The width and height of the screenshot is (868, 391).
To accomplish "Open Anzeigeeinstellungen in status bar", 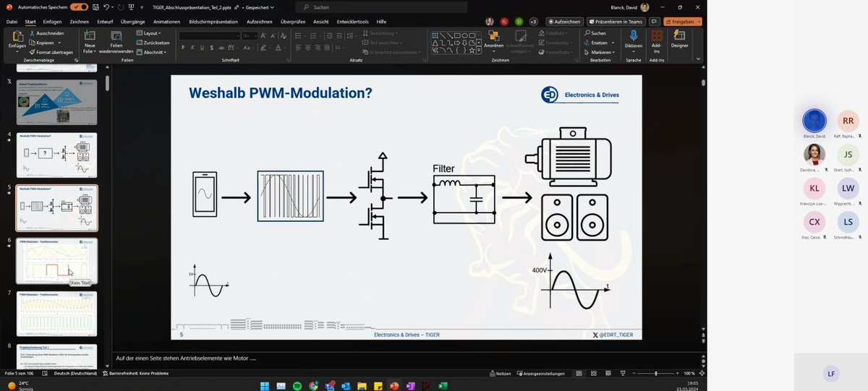I will point(542,374).
